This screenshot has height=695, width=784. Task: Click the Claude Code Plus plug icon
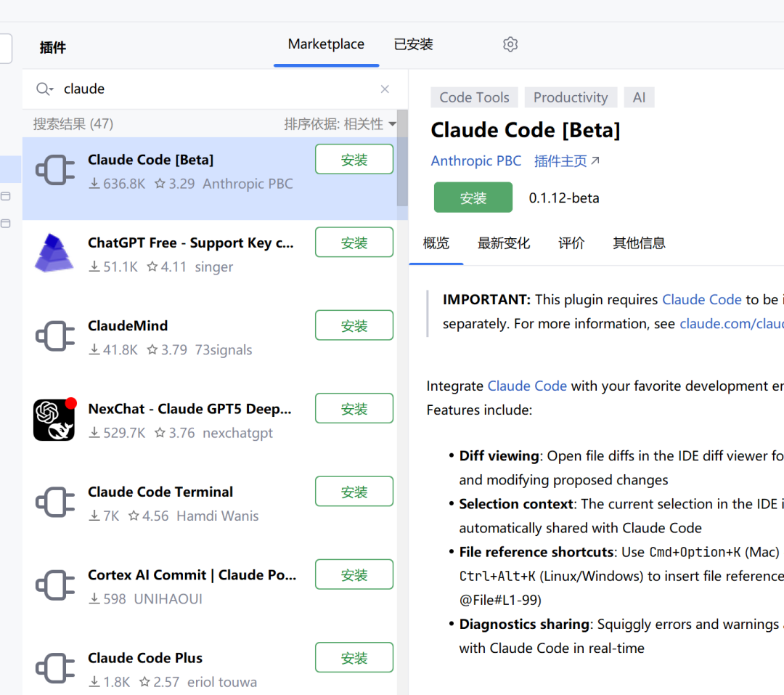pos(55,669)
